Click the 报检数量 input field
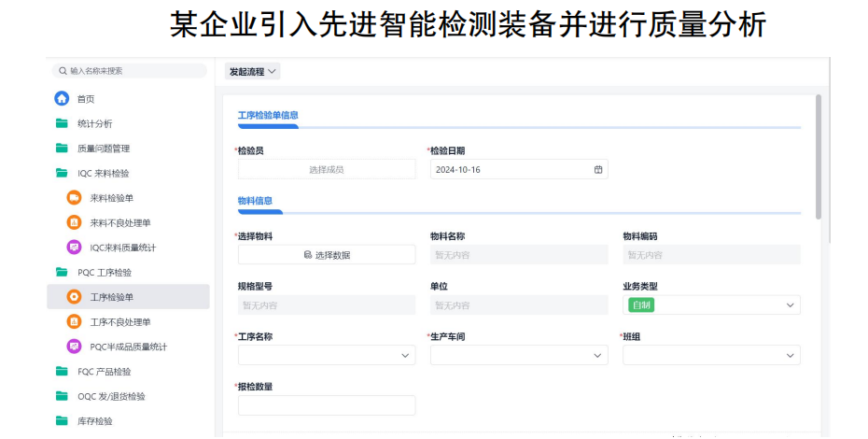 click(x=326, y=404)
